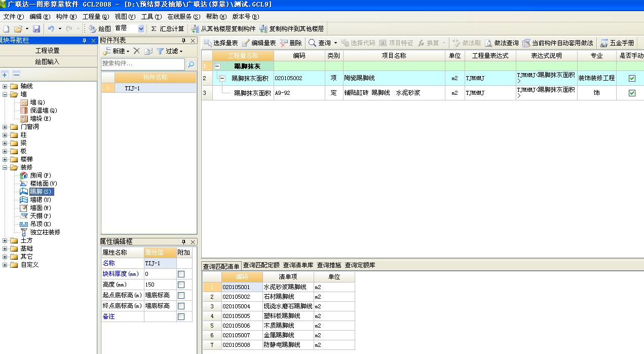Click the 搜索构件 search field
644x354 pixels.
coord(143,64)
